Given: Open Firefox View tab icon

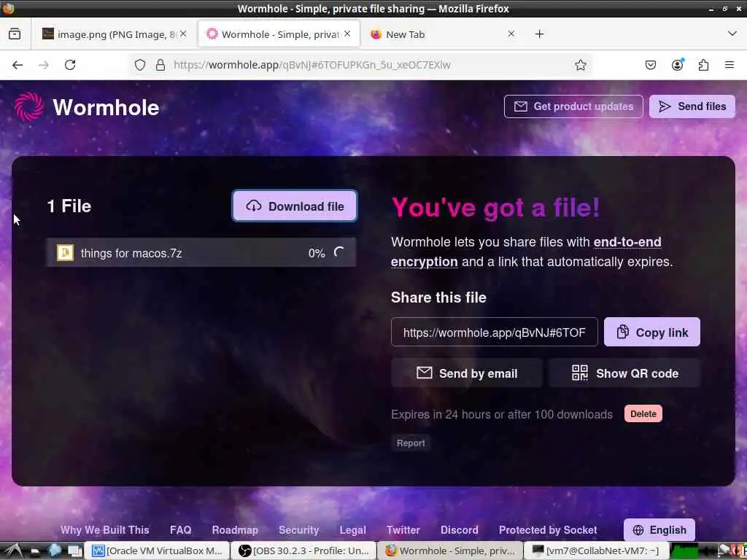Looking at the screenshot, I should pos(15,34).
